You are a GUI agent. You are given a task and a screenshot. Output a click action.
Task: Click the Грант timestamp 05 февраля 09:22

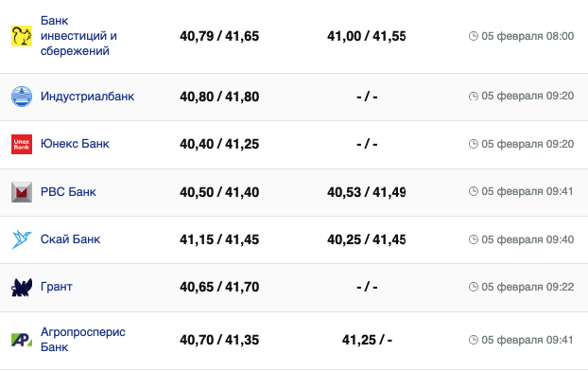[527, 287]
